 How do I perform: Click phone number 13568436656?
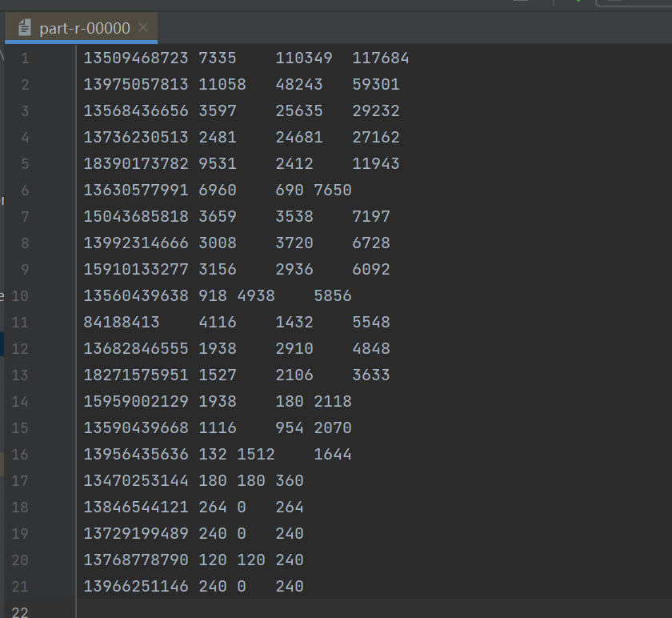[135, 111]
